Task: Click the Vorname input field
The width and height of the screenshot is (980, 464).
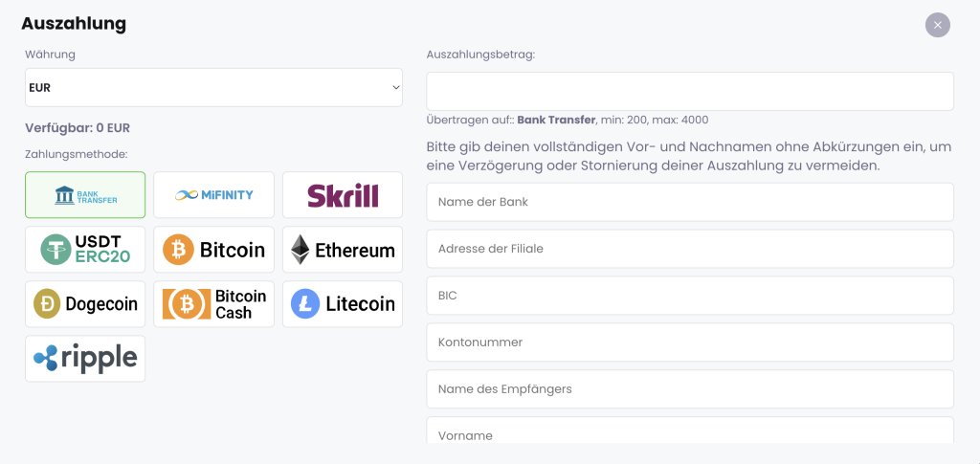Action: pos(690,431)
